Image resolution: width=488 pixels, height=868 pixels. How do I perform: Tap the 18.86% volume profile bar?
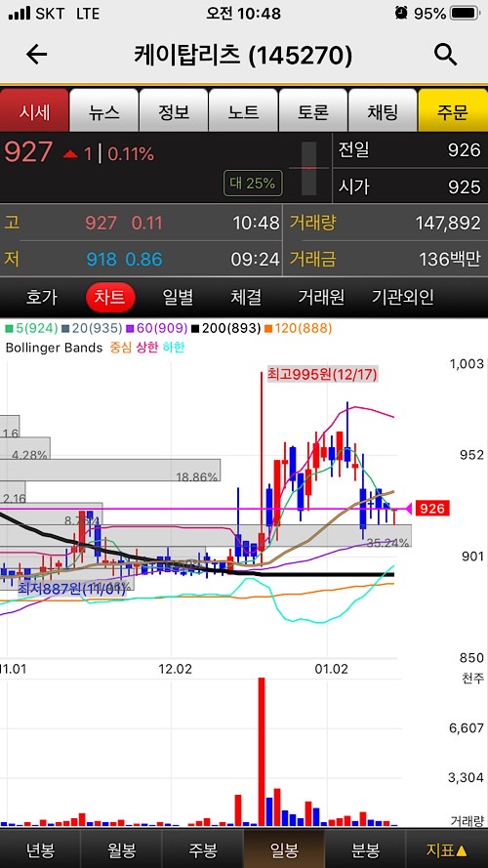tap(109, 470)
